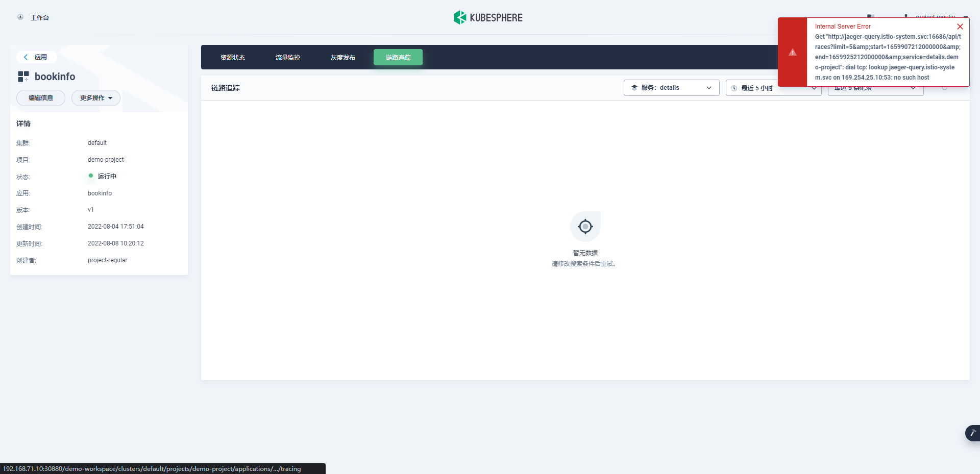Open the 最近 5 条记录 record-limit dropdown

(876, 90)
